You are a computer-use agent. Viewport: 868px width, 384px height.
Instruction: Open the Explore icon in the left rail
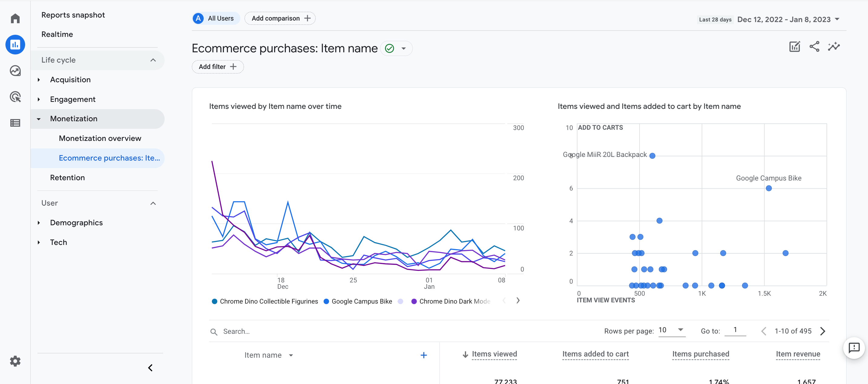pos(15,71)
